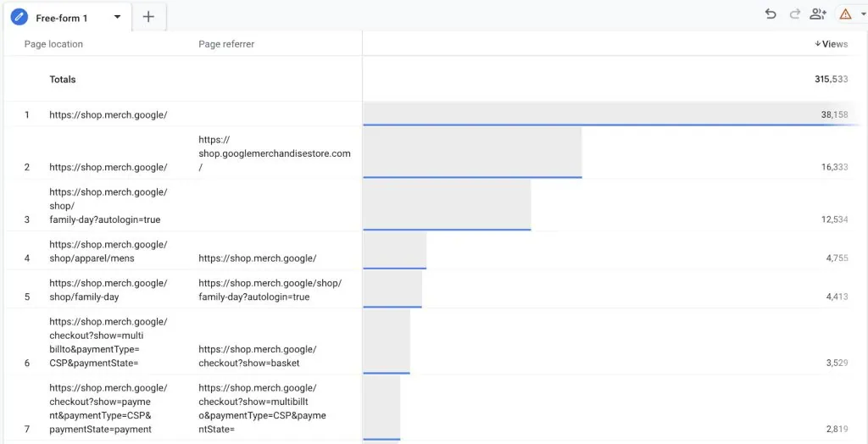868x444 pixels.
Task: Select the shop/apparel/mens page location
Action: tap(108, 252)
